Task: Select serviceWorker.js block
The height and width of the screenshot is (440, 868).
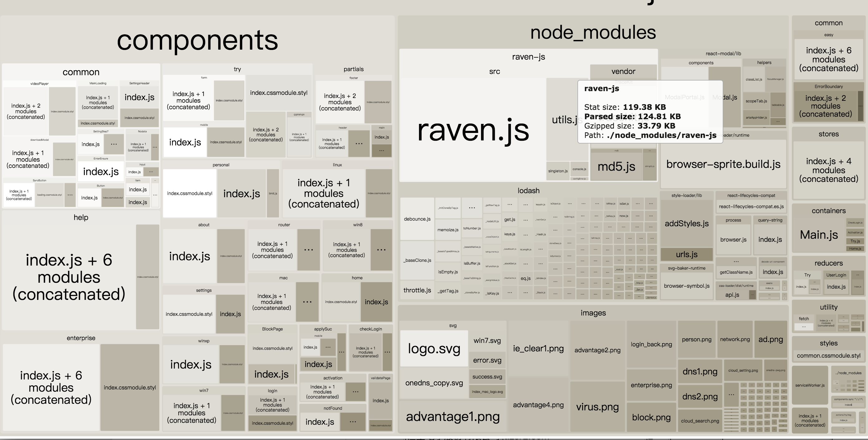Action: (x=810, y=385)
